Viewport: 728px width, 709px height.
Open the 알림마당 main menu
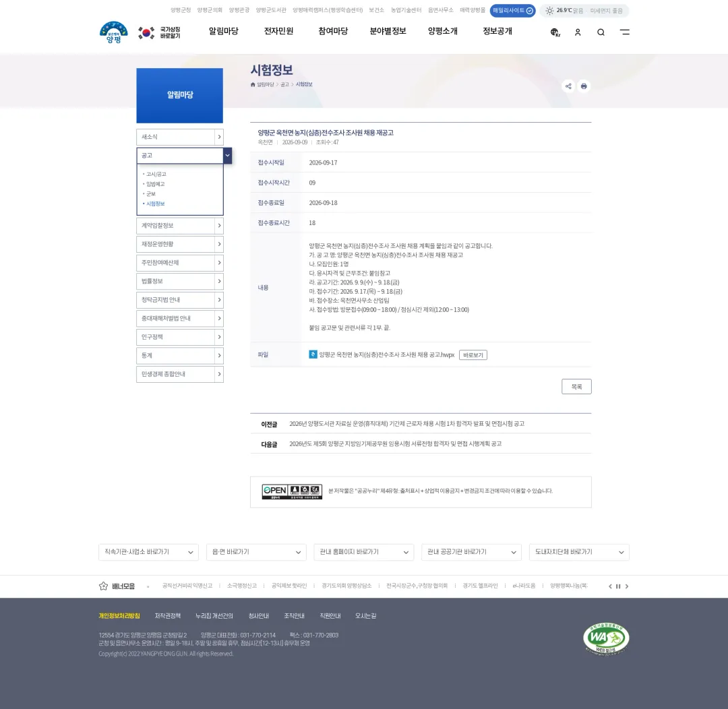coord(223,31)
